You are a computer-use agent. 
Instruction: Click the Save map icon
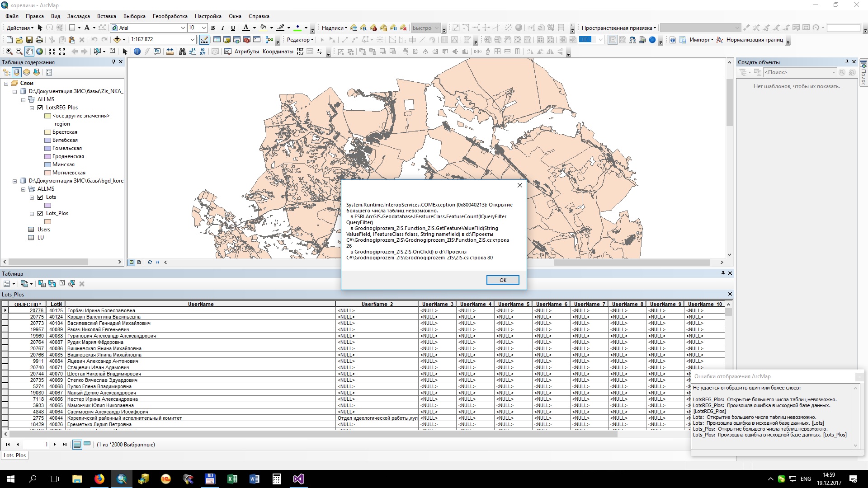click(x=29, y=40)
